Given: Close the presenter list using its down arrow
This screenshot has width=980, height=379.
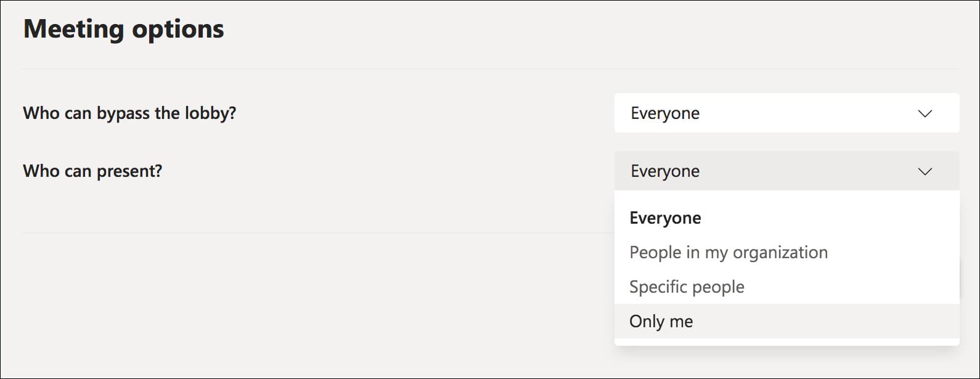Looking at the screenshot, I should click(925, 171).
